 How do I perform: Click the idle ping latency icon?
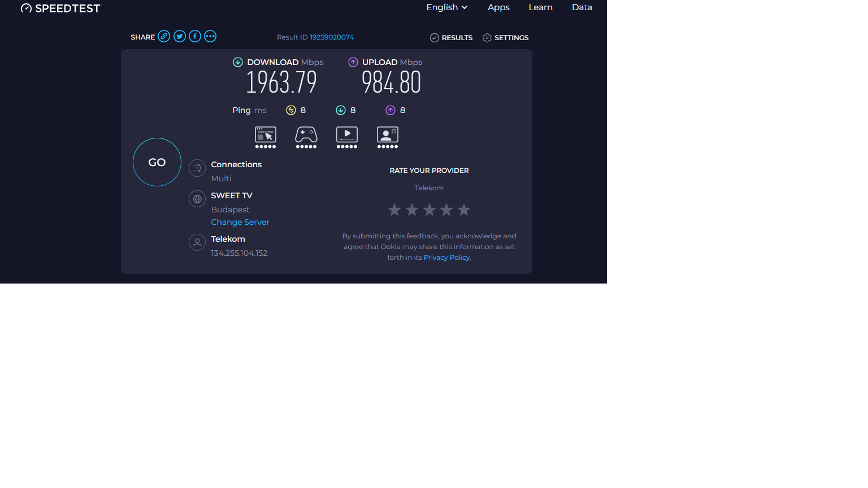point(291,110)
